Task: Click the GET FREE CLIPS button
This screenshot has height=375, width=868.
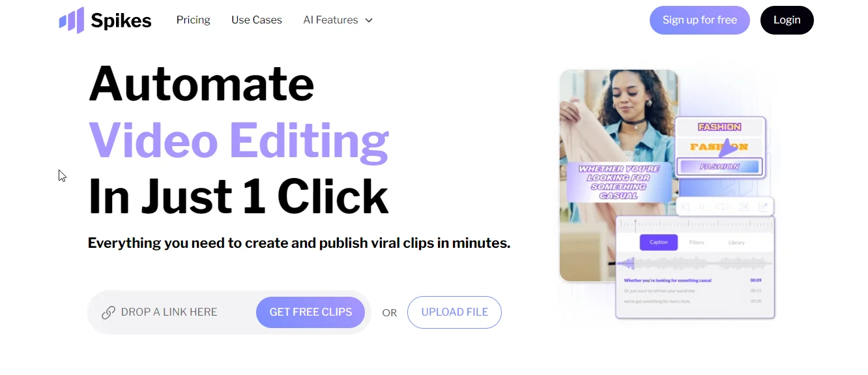Action: (x=311, y=312)
